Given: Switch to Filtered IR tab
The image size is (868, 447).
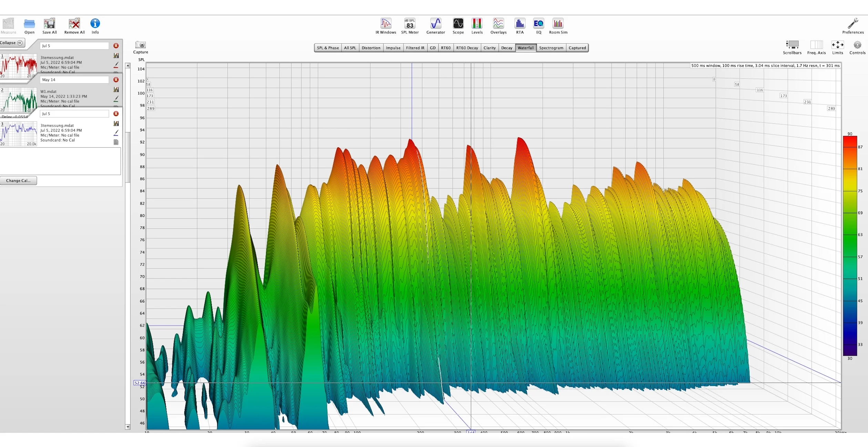Looking at the screenshot, I should [x=415, y=48].
